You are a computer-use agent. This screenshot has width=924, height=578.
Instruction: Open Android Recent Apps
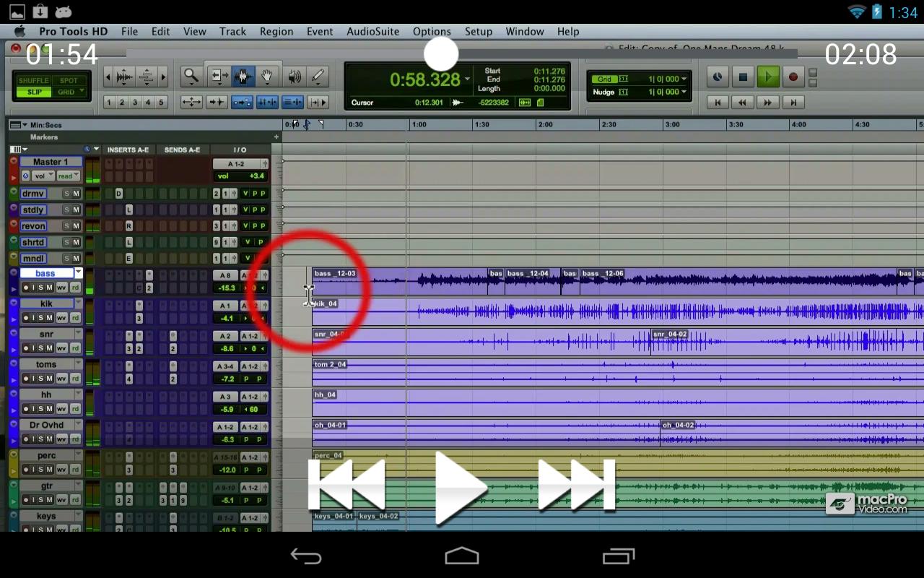tap(619, 556)
